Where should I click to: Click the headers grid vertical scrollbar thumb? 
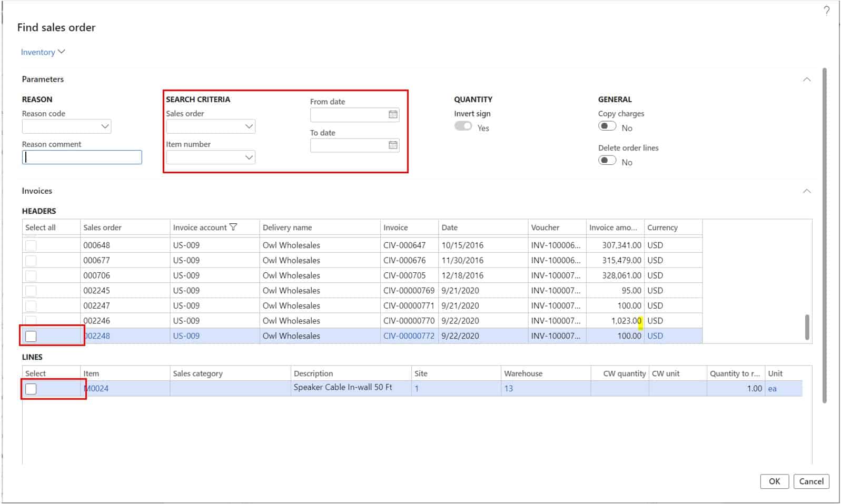tap(807, 328)
